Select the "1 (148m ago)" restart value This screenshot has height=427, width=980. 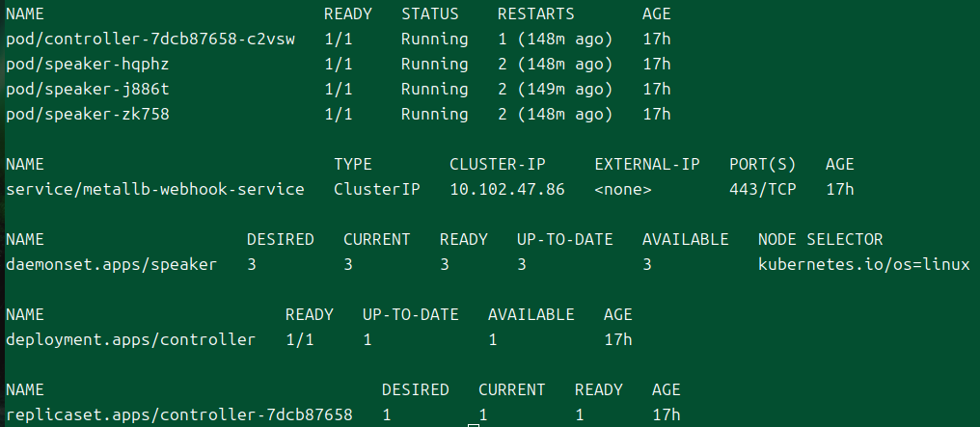pyautogui.click(x=555, y=40)
